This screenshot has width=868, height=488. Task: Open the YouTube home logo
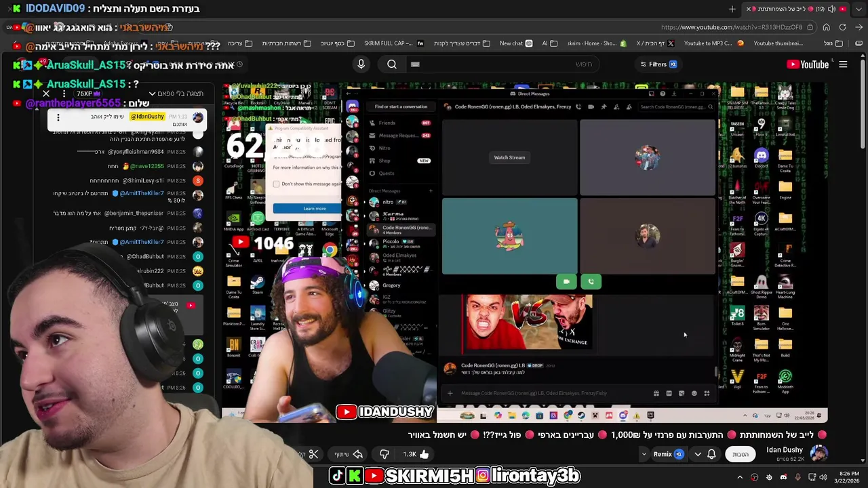pyautogui.click(x=807, y=64)
